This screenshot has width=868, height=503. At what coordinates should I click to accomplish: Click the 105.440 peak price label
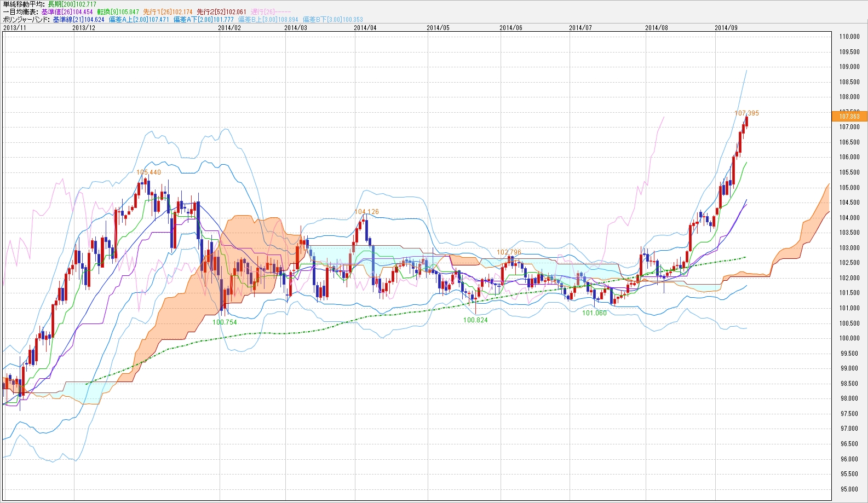pyautogui.click(x=148, y=172)
